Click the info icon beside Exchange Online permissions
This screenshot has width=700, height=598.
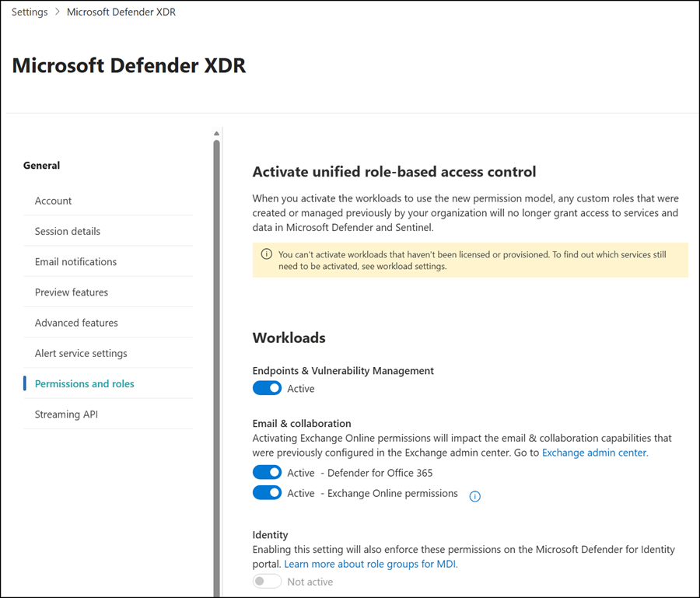click(474, 496)
